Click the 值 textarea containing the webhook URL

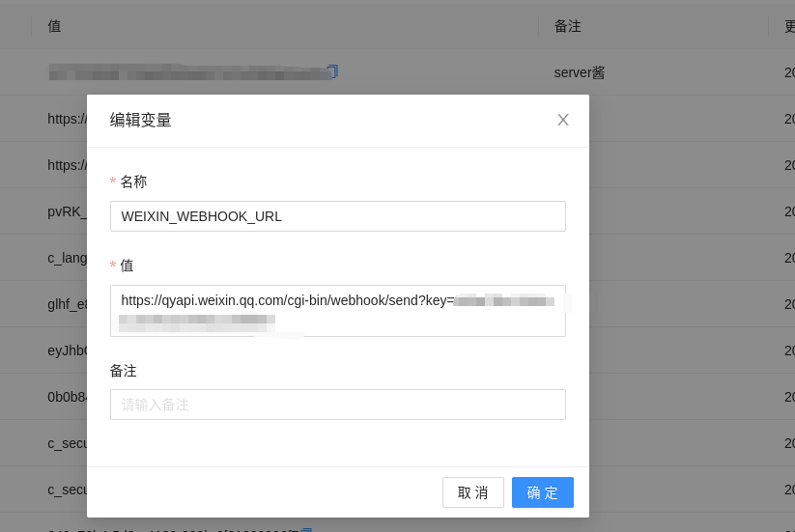(x=338, y=311)
